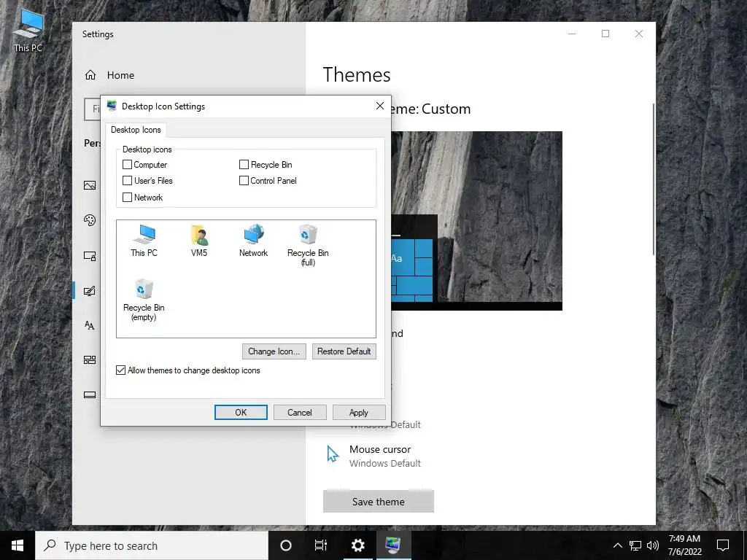Show hidden tray icons chevron
Image resolution: width=747 pixels, height=560 pixels.
tap(617, 545)
